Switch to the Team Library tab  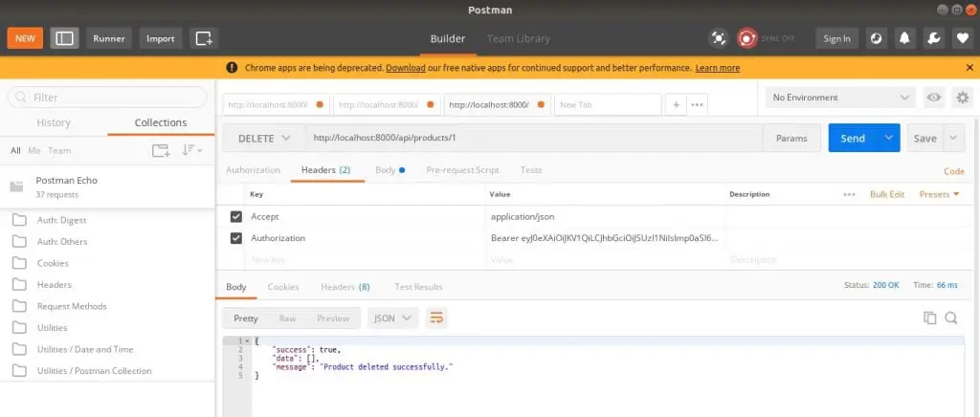click(x=518, y=38)
